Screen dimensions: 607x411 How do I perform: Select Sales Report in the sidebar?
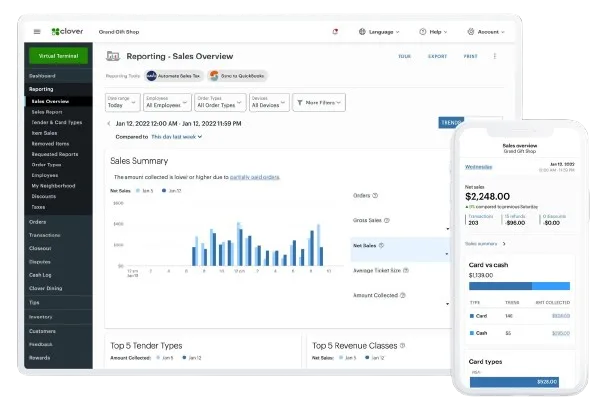[x=46, y=112]
